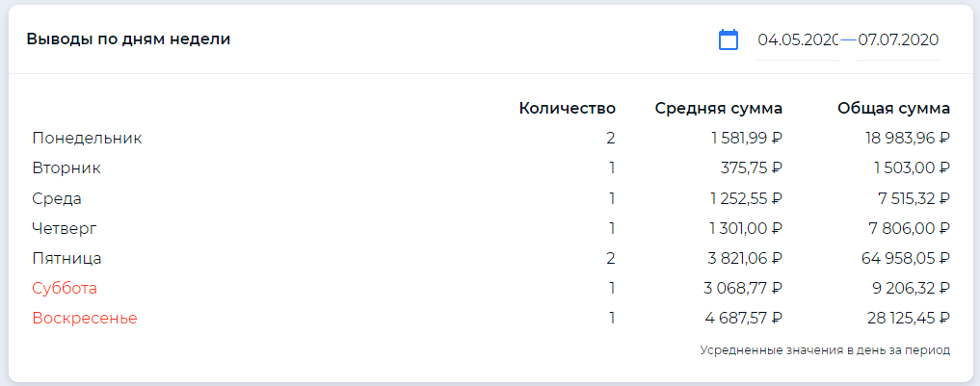Select the Общая сумма column header
The height and width of the screenshot is (386, 980).
click(x=893, y=108)
